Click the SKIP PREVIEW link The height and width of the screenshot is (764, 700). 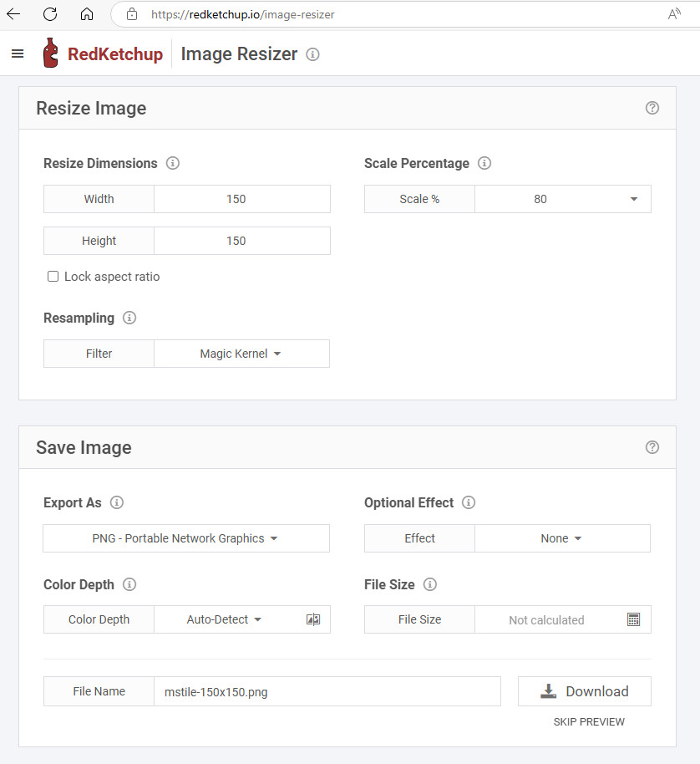tap(588, 721)
